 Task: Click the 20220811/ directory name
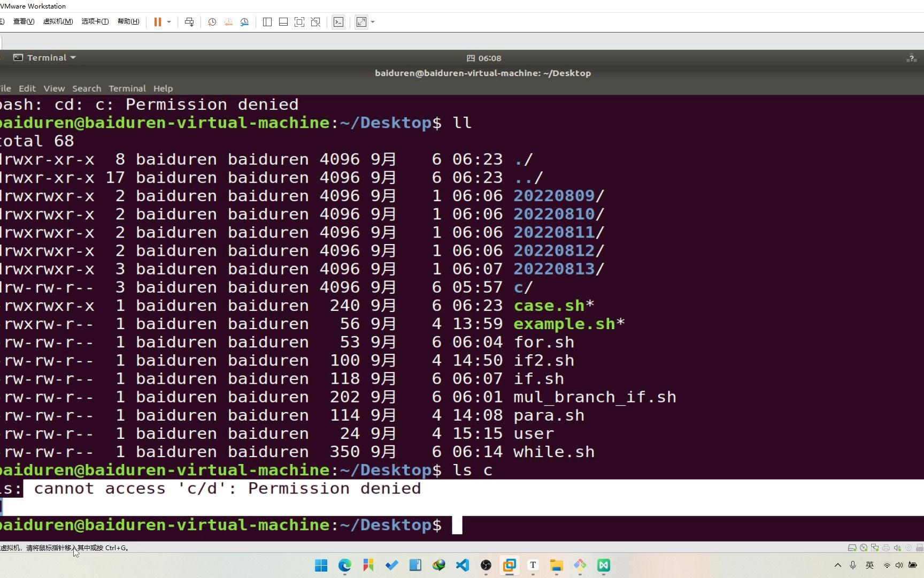click(559, 232)
